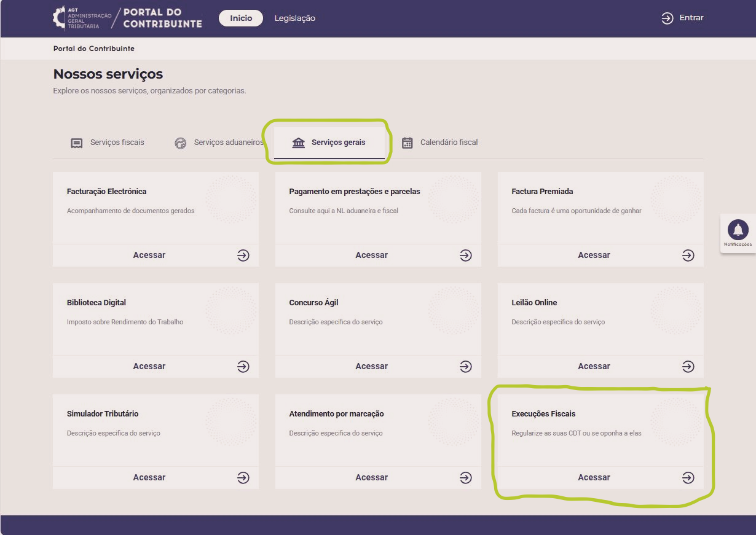
Task: Click Acessar under Pagamento em prestações e parcelas
Action: coord(371,255)
